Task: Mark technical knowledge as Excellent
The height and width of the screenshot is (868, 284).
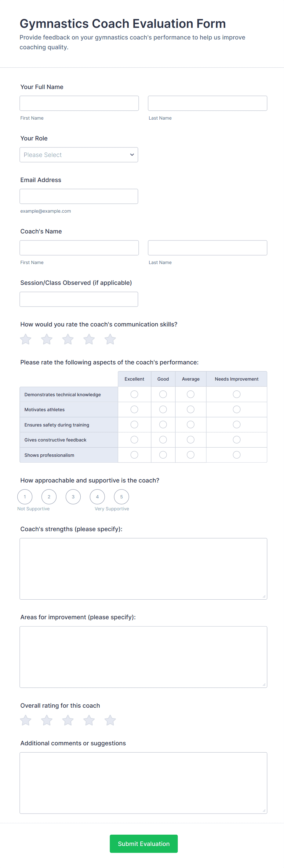Action: click(134, 394)
